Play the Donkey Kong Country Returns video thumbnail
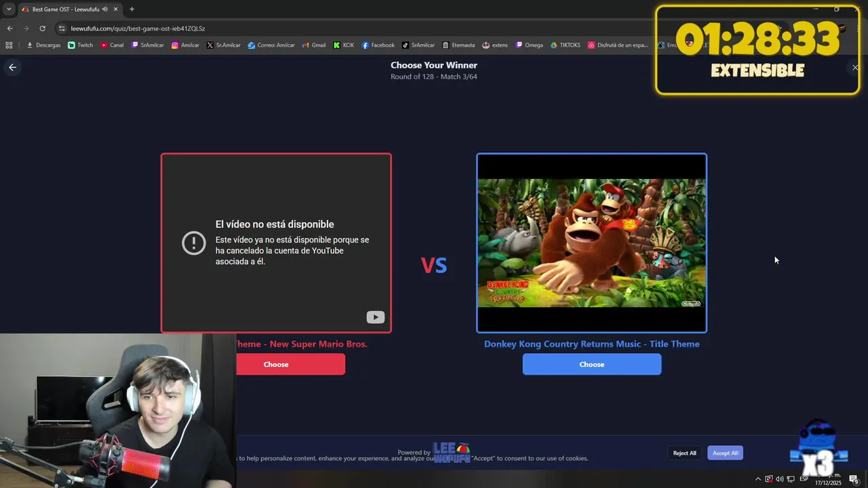The image size is (868, 488). point(592,243)
